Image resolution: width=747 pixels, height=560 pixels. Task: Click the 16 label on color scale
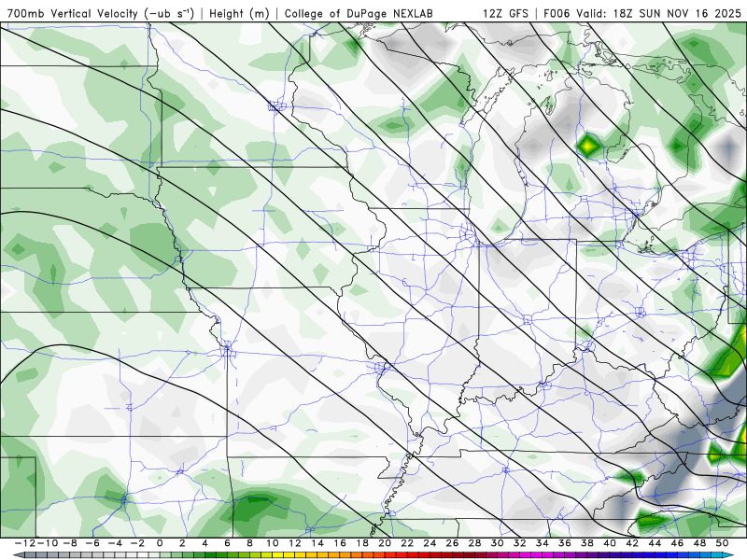340,543
